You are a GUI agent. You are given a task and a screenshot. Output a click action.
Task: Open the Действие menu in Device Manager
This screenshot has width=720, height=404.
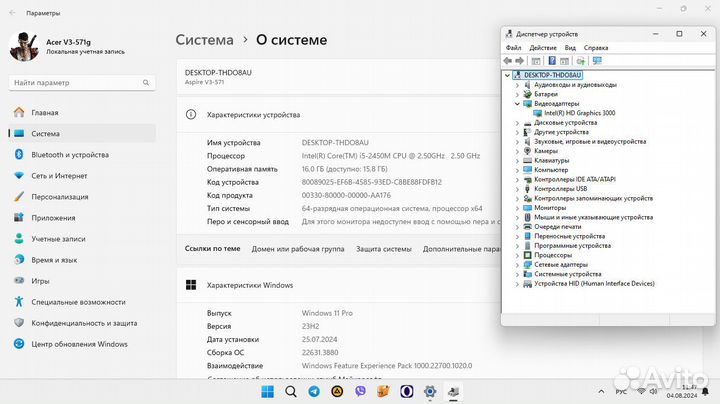543,48
